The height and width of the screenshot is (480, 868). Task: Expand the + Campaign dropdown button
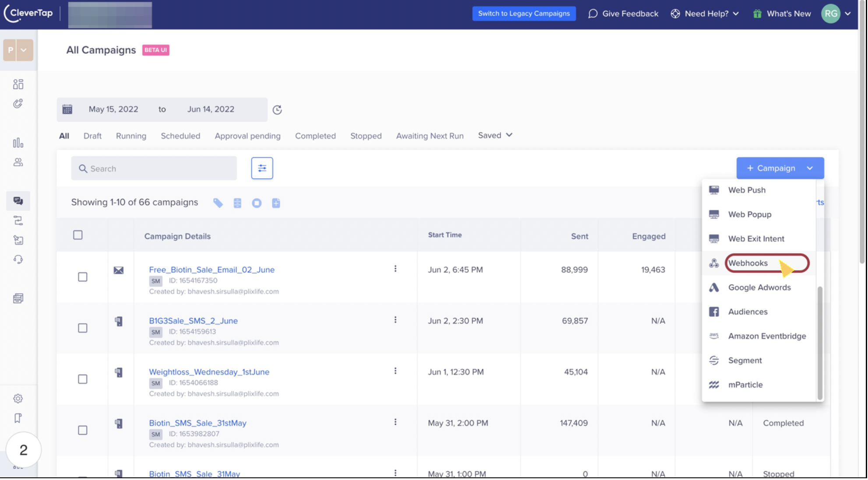780,168
